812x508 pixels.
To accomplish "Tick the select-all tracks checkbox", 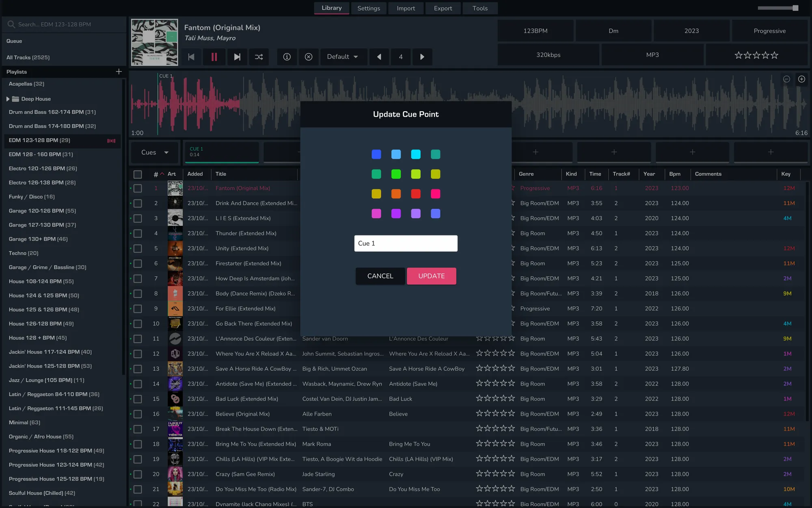I will [x=138, y=174].
